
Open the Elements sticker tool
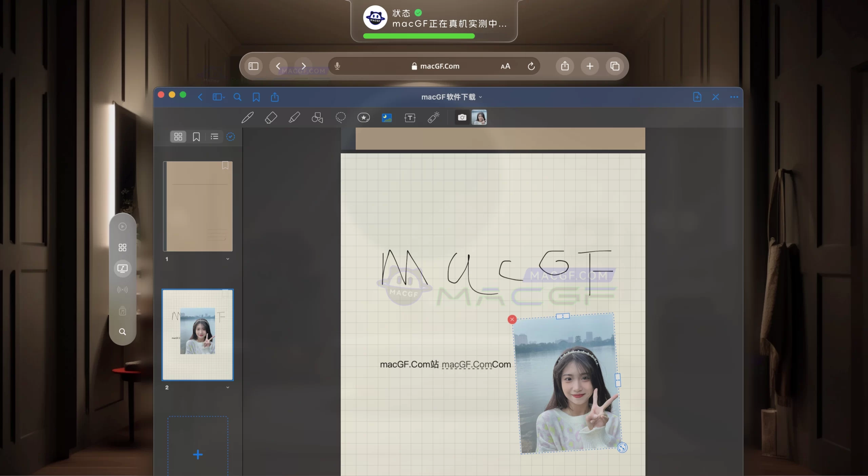point(363,118)
